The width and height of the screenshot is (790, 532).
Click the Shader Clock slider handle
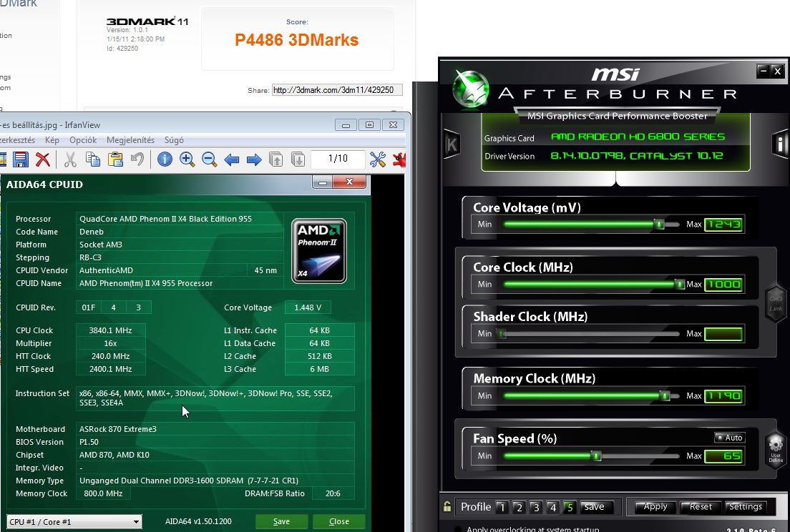(x=502, y=333)
